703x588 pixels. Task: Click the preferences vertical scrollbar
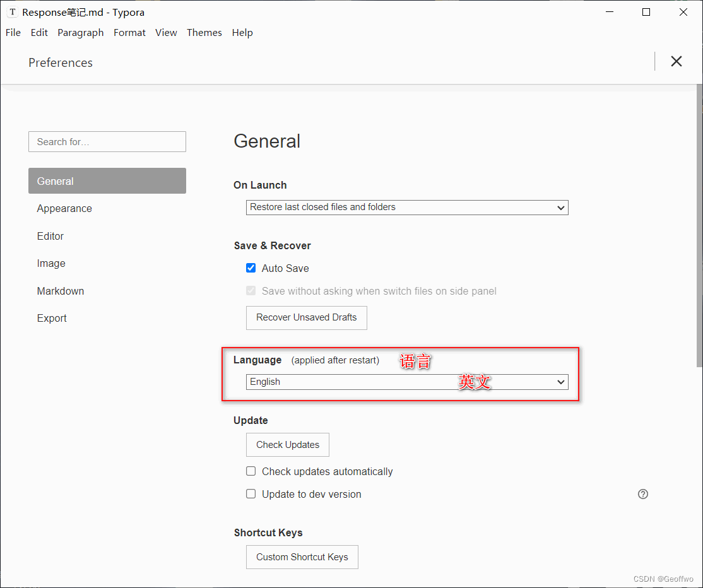699,225
